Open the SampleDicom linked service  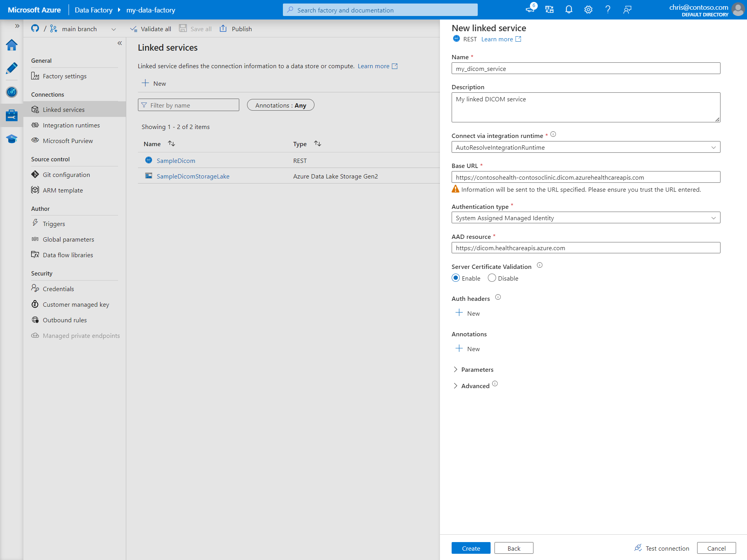point(176,161)
